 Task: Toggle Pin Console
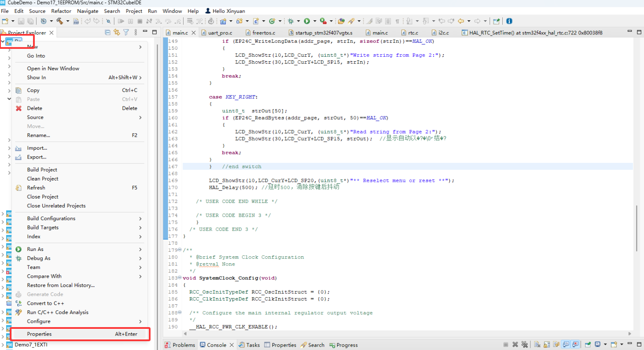(588, 344)
